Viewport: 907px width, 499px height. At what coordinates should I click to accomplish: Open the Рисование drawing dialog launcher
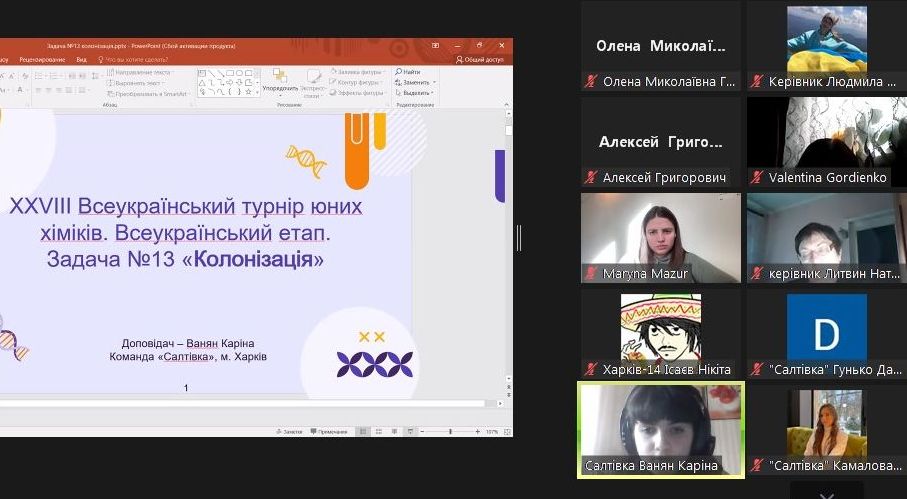[x=388, y=105]
